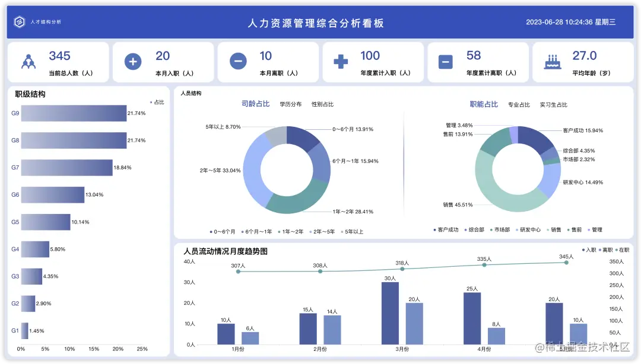This screenshot has height=364, width=641.
Task: Click the 人才结构分析 text beside the logo
Action: point(46,22)
